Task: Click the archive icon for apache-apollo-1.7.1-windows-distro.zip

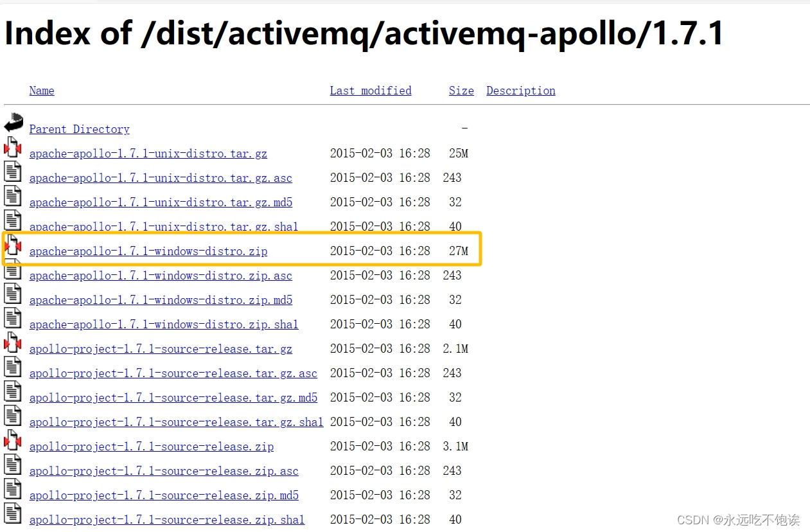Action: point(13,245)
